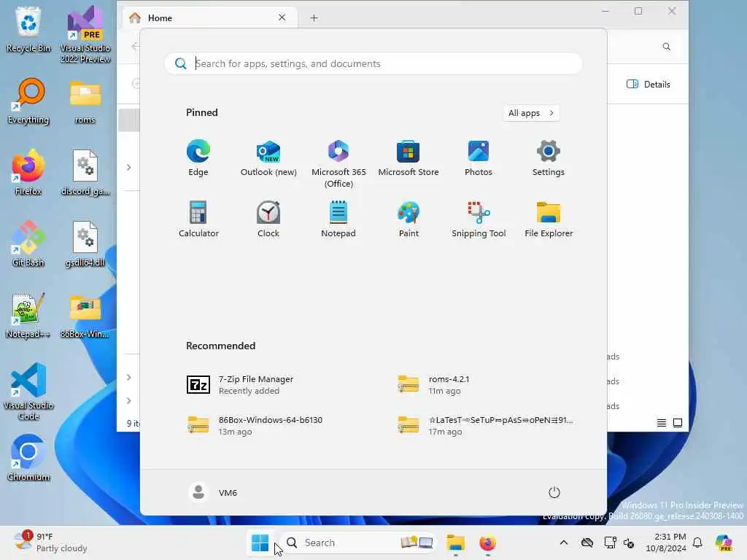
Task: Launch Outlook (new) pinned app
Action: tap(268, 158)
